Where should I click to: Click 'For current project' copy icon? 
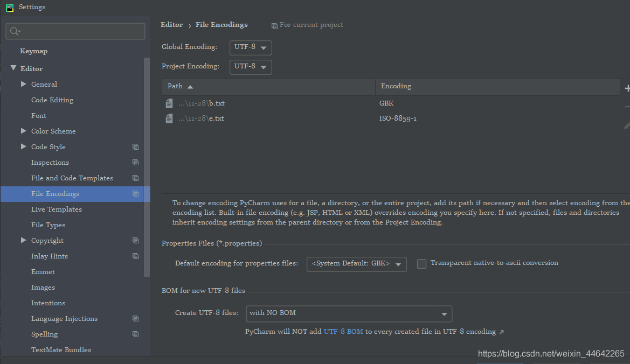pos(274,26)
